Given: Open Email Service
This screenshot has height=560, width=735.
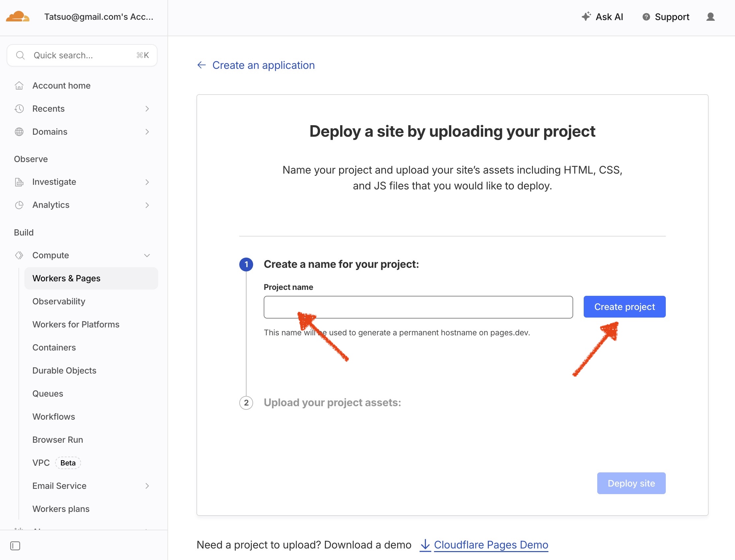Looking at the screenshot, I should 59,486.
